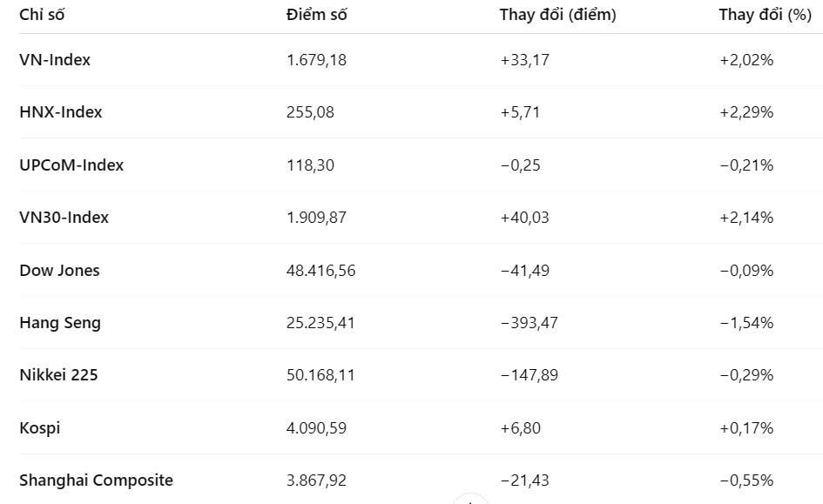Click HNX-Index percent change +2,29%

[x=745, y=112]
